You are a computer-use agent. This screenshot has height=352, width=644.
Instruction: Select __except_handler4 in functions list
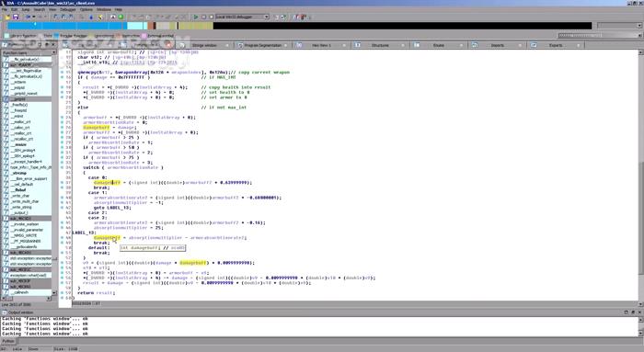click(x=27, y=162)
